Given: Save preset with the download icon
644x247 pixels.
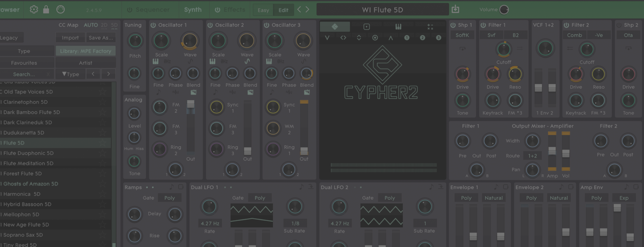Looking at the screenshot, I should coord(456,9).
